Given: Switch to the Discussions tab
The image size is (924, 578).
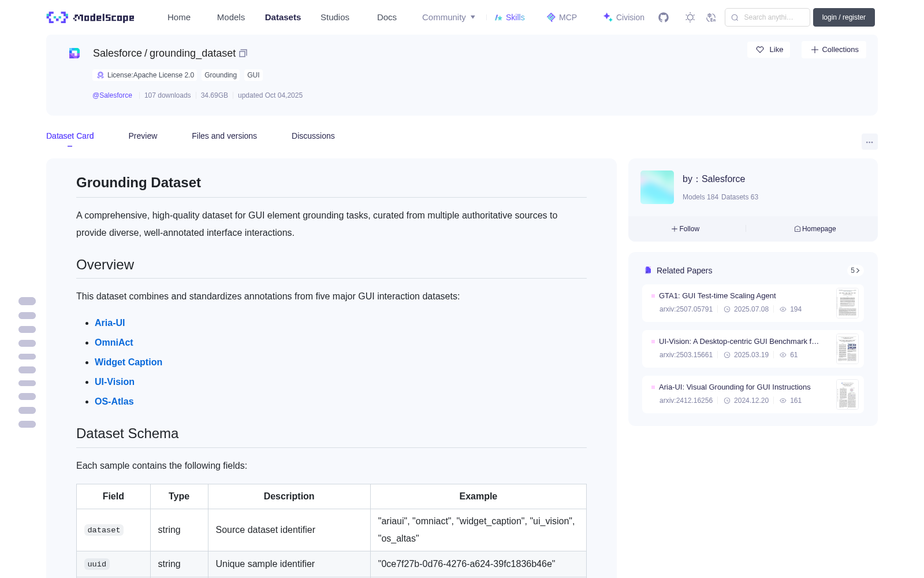Looking at the screenshot, I should pyautogui.click(x=313, y=136).
